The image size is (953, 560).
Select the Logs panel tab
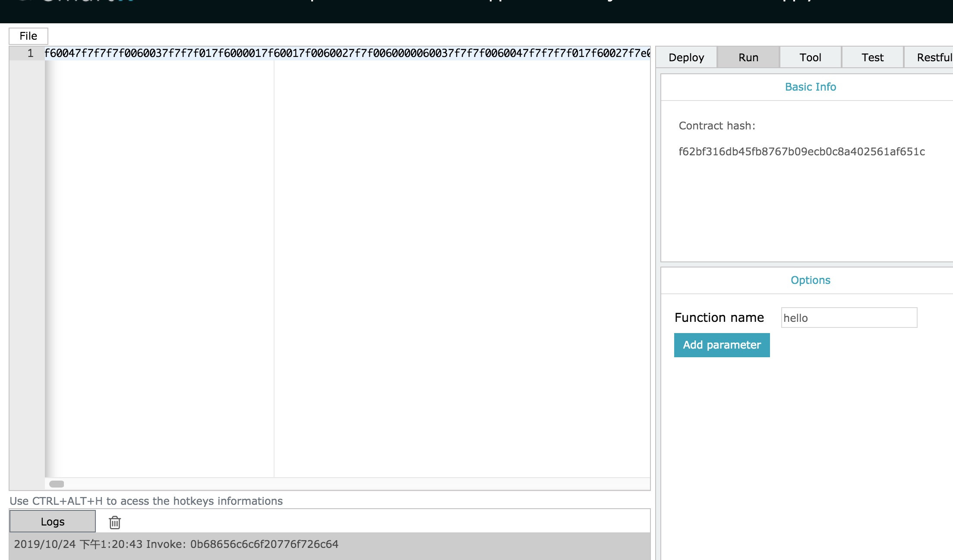tap(53, 522)
